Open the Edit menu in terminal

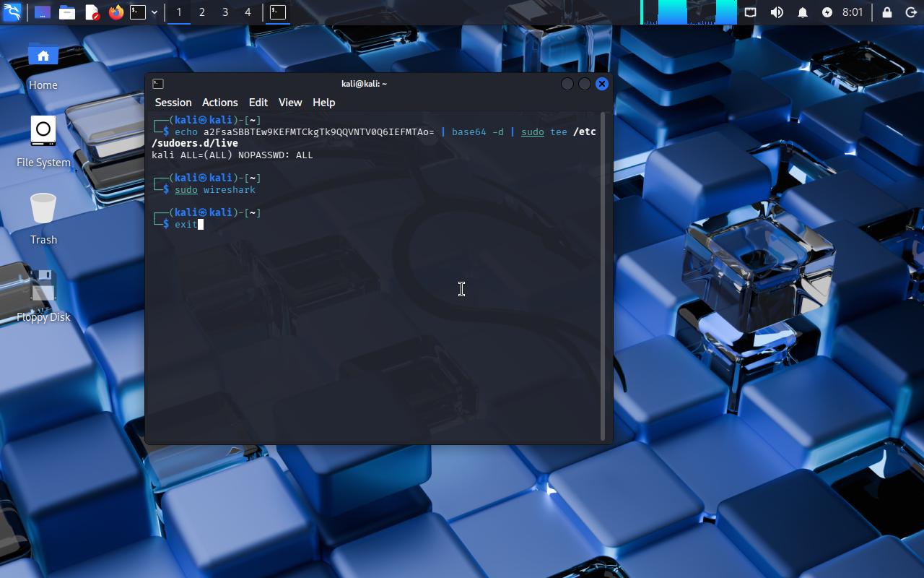[x=258, y=103]
